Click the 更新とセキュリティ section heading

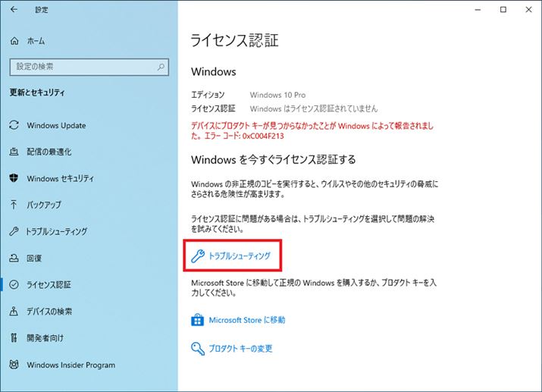pos(37,93)
